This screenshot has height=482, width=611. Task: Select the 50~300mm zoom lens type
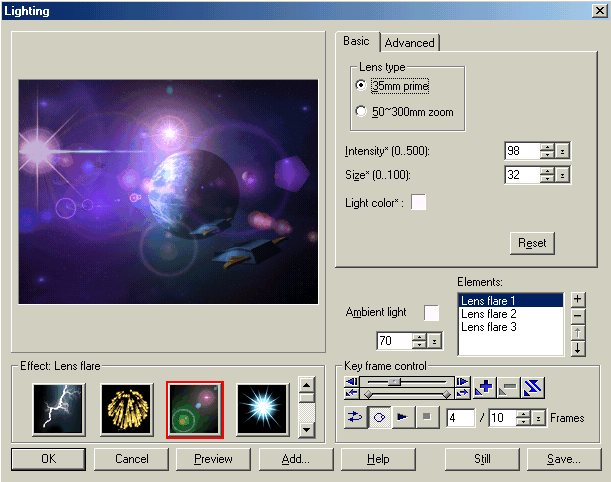tap(405, 112)
